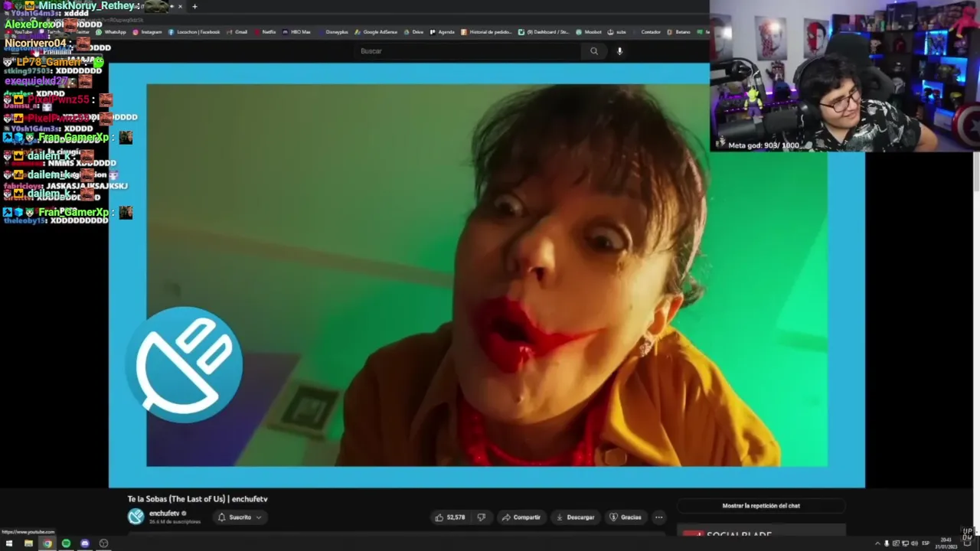Image resolution: width=980 pixels, height=551 pixels.
Task: Click the Descargar download button
Action: (575, 517)
